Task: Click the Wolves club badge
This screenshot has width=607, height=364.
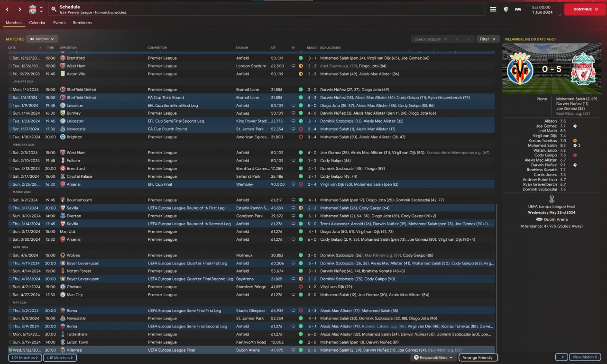Action: [63, 255]
